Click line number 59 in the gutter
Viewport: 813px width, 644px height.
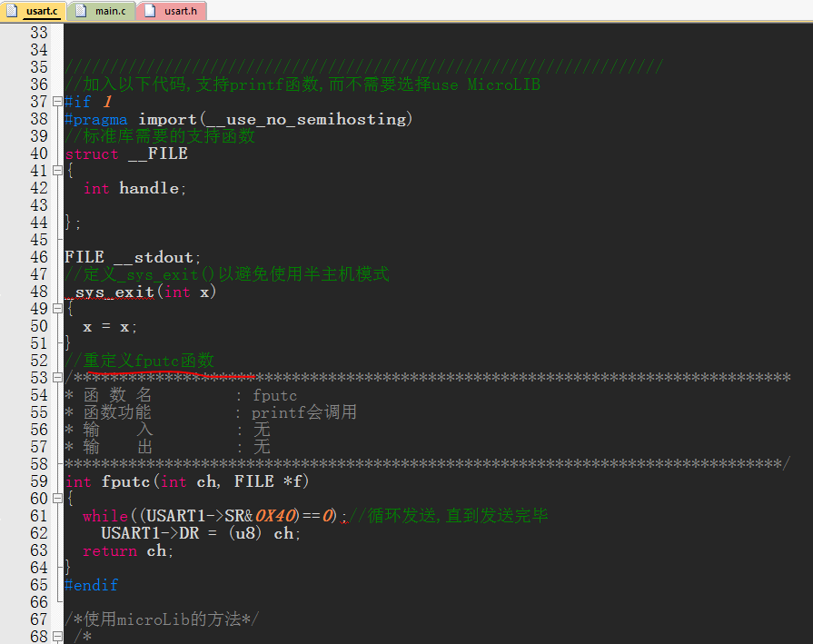(x=39, y=481)
